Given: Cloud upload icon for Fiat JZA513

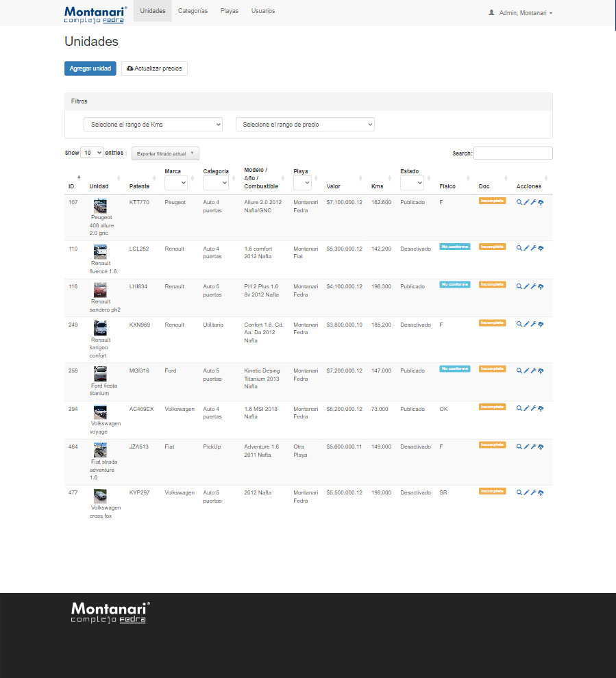Looking at the screenshot, I should pyautogui.click(x=541, y=447).
